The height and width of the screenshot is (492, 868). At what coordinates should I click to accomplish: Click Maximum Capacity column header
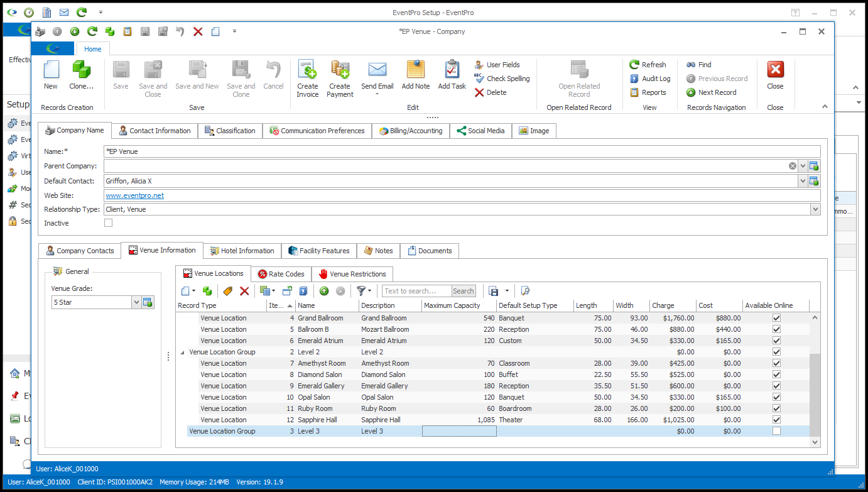[x=458, y=305]
